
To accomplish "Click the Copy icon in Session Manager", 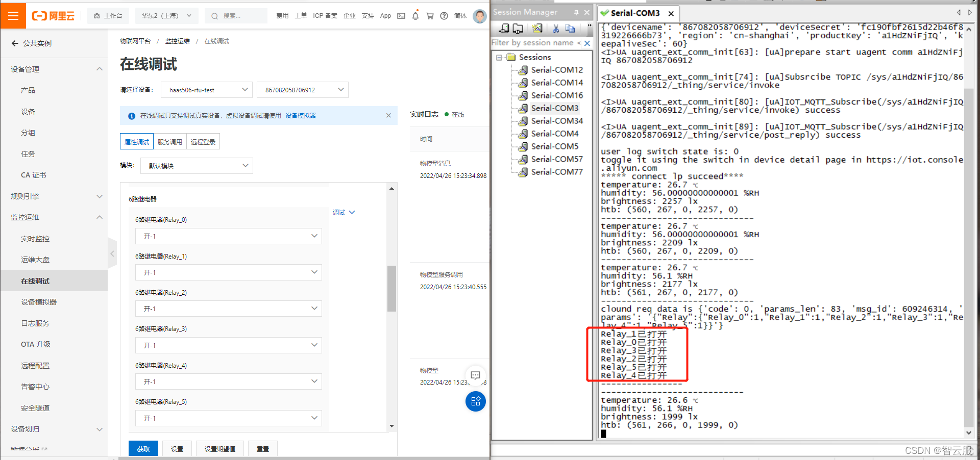I will 570,29.
